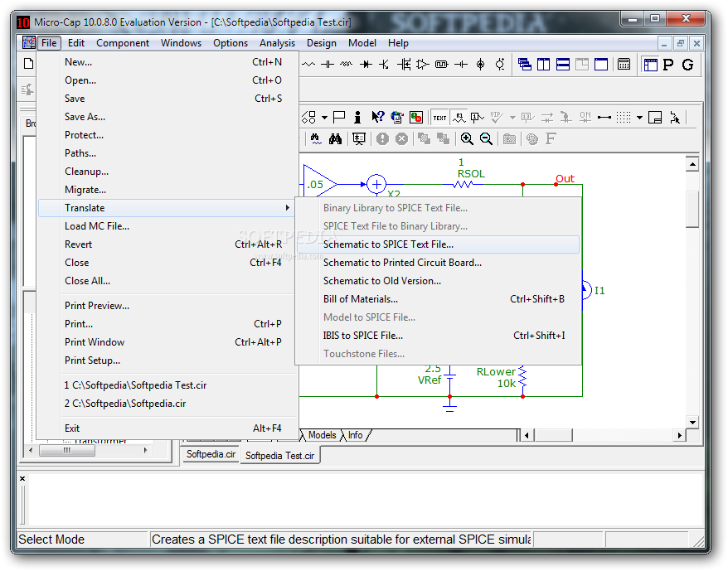This screenshot has height=571, width=728.
Task: Select Bill of Materials menu entry
Action: 438,299
